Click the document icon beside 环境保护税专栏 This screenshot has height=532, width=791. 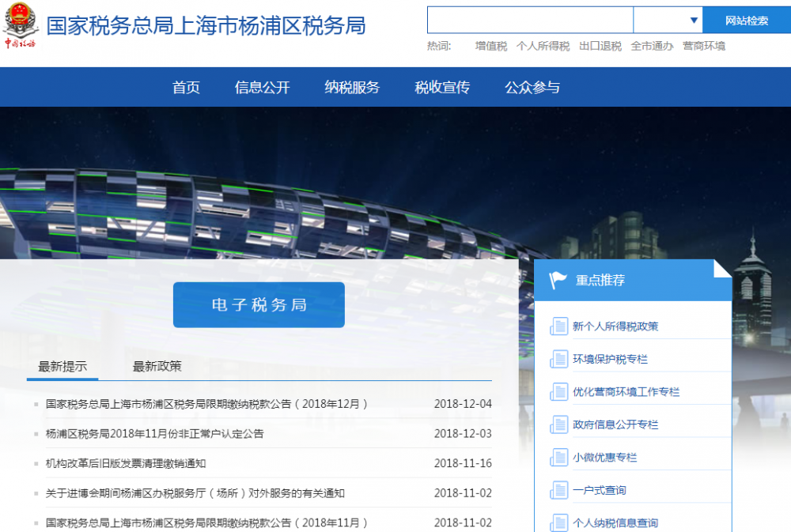pyautogui.click(x=558, y=357)
